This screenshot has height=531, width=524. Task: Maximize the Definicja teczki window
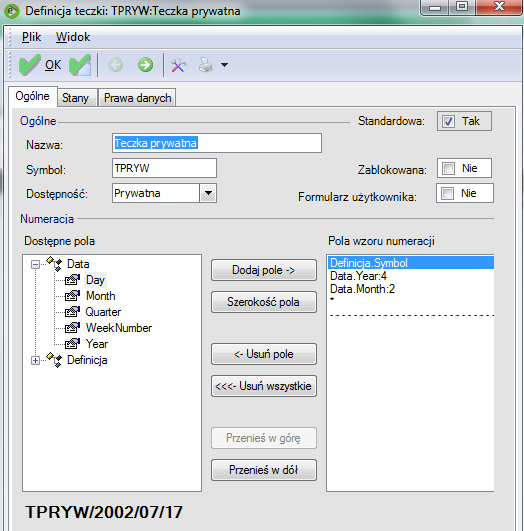pos(462,7)
